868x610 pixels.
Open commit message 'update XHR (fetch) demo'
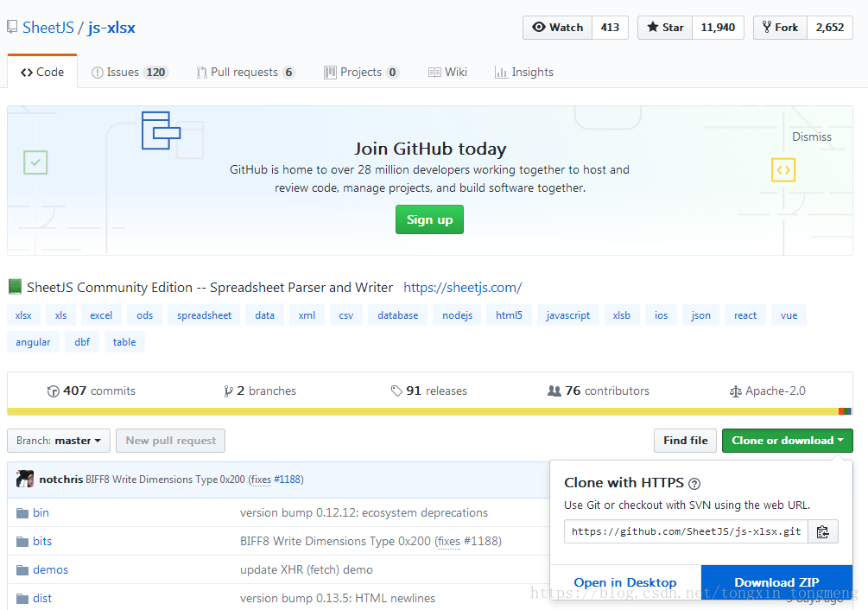click(x=306, y=570)
